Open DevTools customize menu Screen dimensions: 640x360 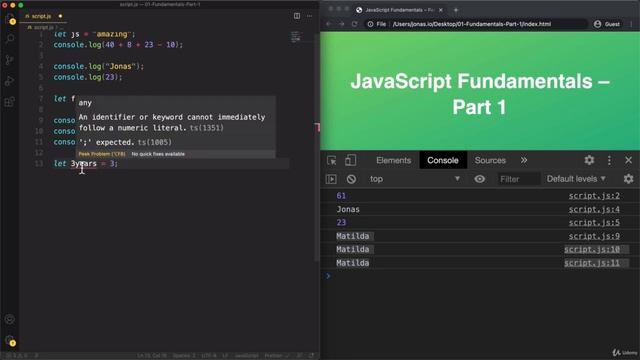click(x=609, y=160)
